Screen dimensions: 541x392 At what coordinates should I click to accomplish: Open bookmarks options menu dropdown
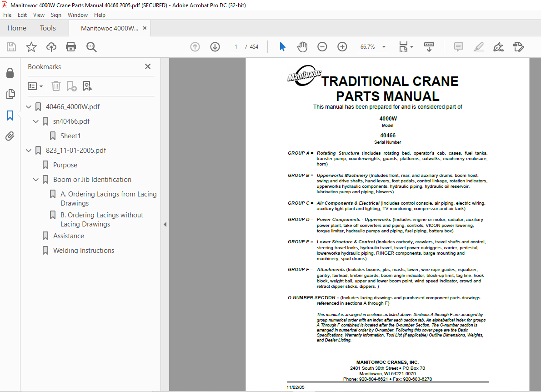[35, 86]
